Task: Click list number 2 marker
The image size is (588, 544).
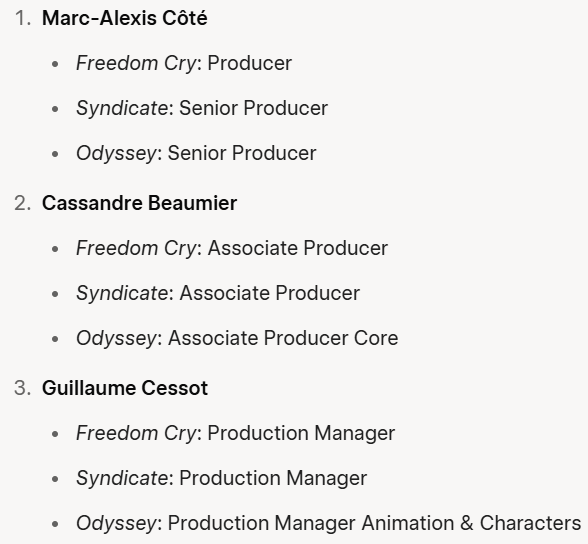Action: point(22,203)
